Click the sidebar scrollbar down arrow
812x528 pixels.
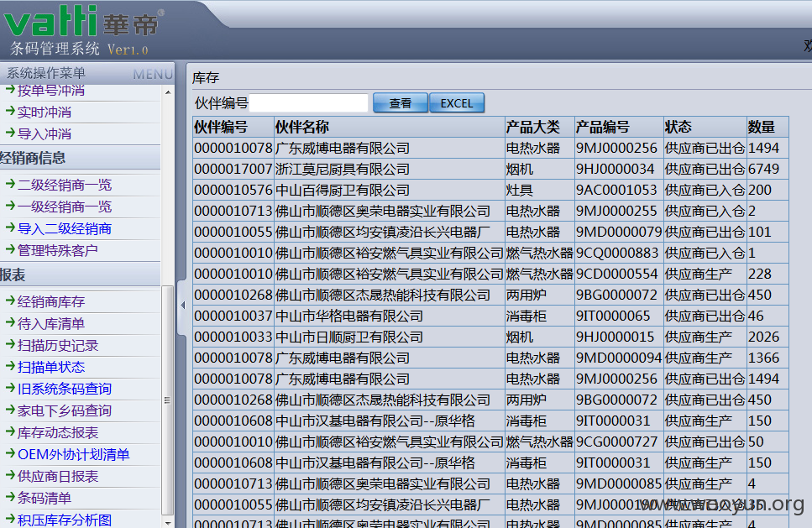pos(168,523)
